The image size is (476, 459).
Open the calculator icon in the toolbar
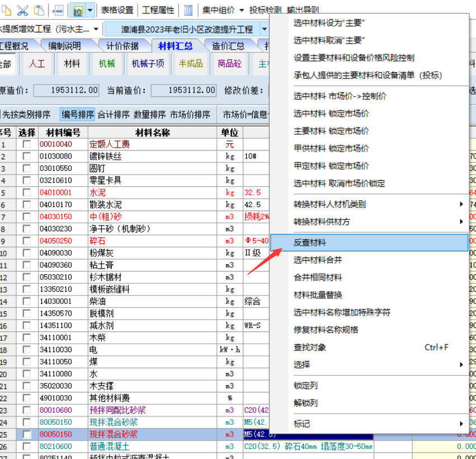click(x=188, y=10)
